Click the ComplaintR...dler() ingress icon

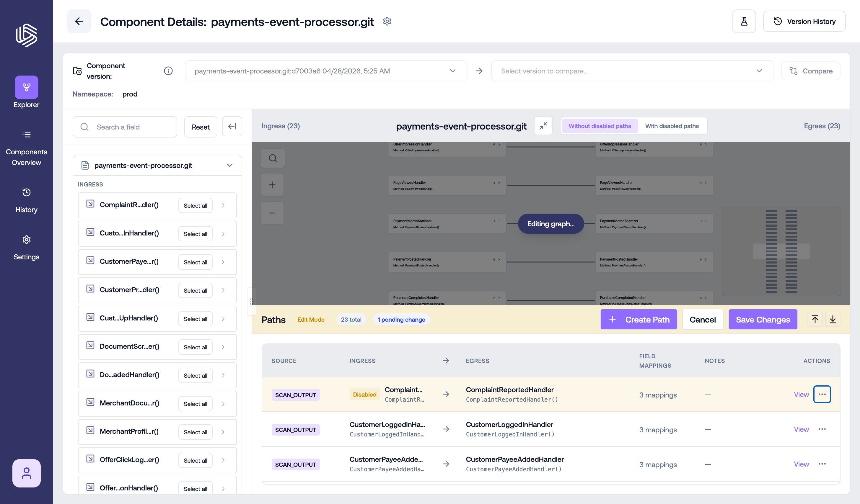pos(90,204)
